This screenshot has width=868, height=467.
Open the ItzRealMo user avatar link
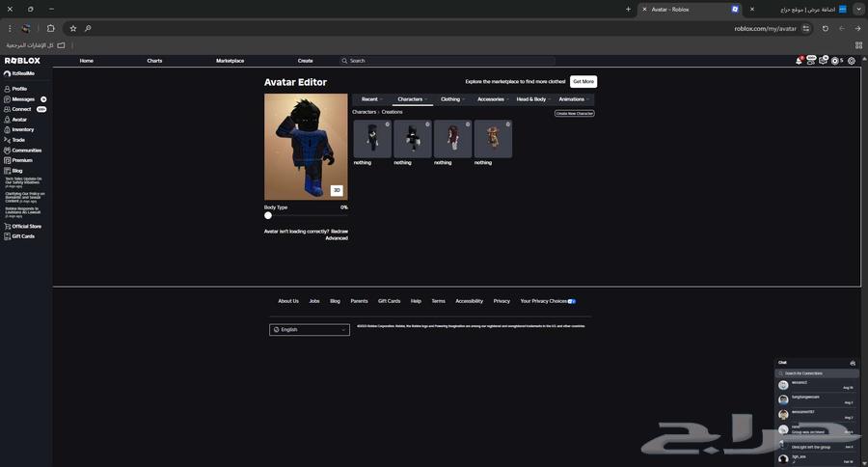pos(19,73)
